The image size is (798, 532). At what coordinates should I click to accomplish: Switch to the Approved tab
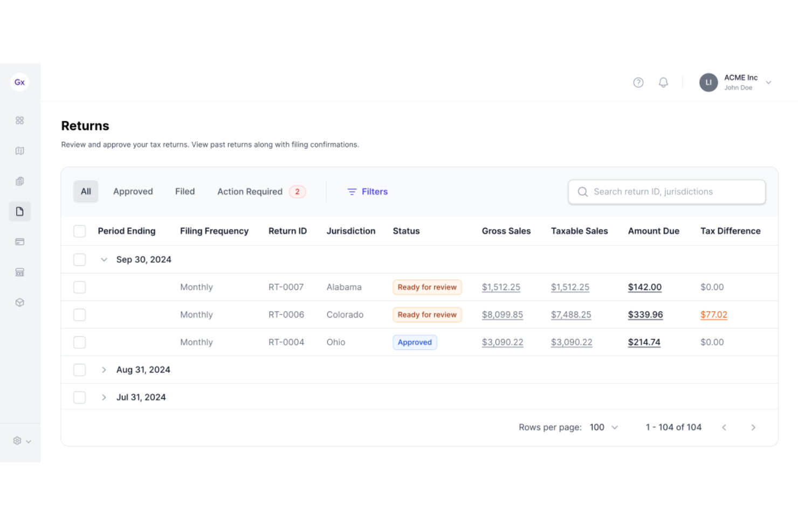point(133,191)
